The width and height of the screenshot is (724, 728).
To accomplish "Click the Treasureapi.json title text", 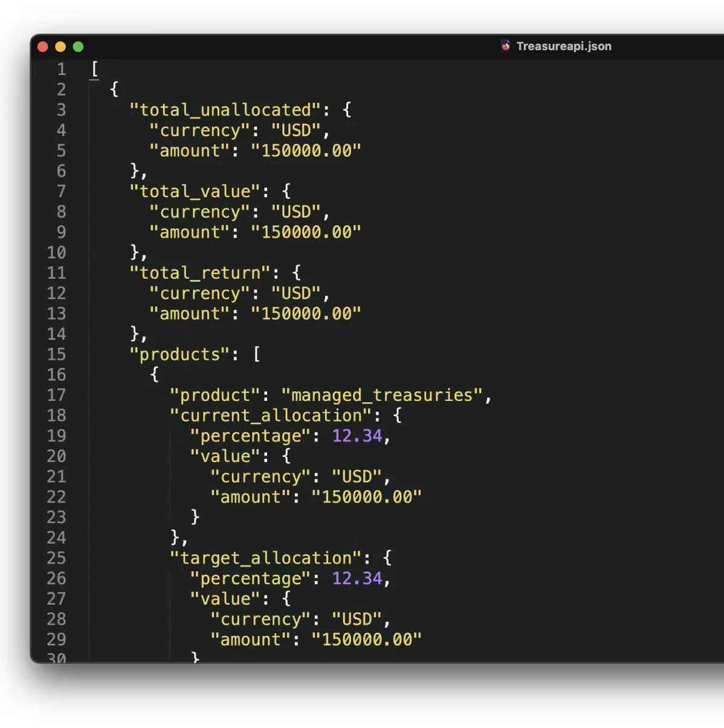I will click(563, 46).
